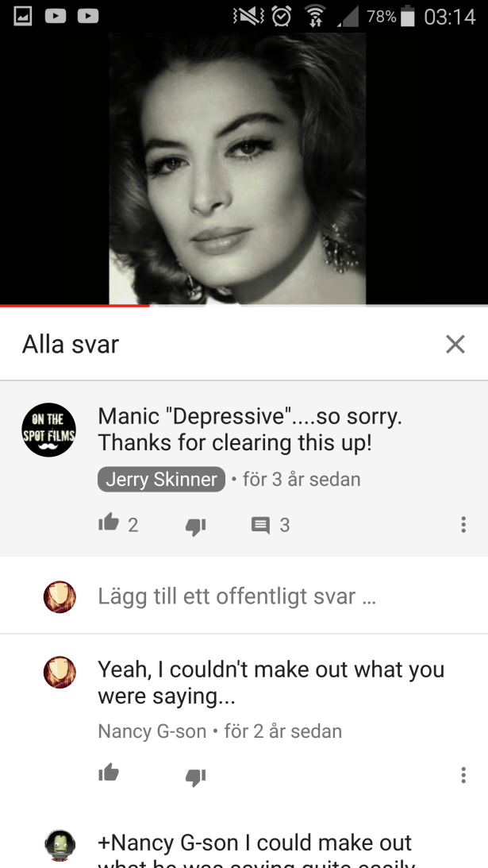Tap the green astronaut avatar on the bottom reply
This screenshot has width=488, height=868.
(60, 846)
